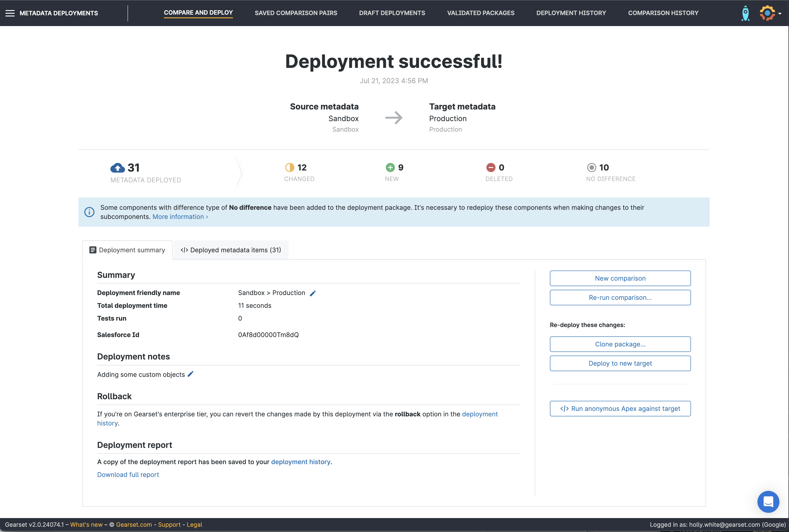Follow the More information link

pyautogui.click(x=180, y=217)
